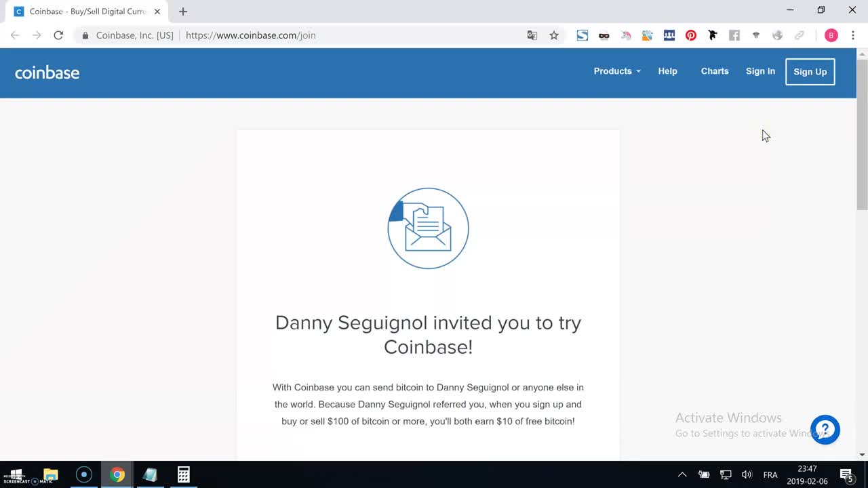Click the Sign In link
This screenshot has height=488, width=868.
point(760,71)
